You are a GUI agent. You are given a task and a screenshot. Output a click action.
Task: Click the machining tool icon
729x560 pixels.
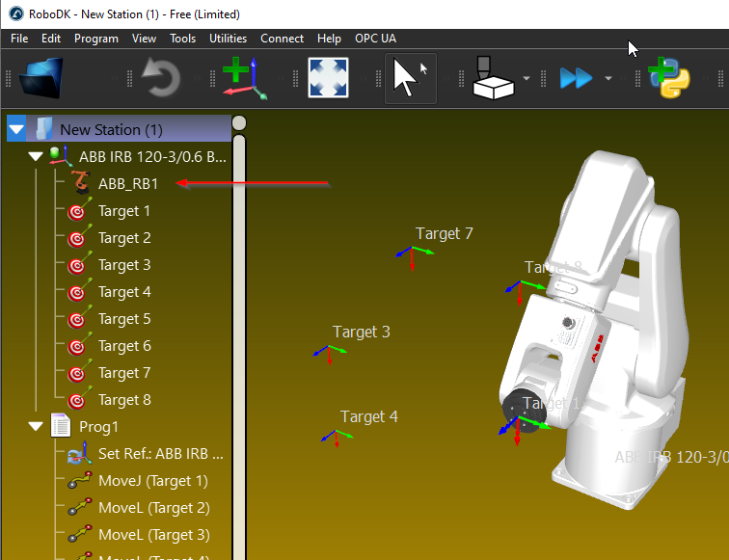click(494, 78)
